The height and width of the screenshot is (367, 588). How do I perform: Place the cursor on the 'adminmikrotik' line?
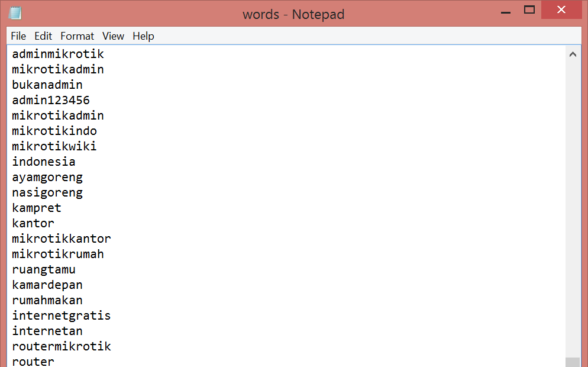tap(58, 54)
